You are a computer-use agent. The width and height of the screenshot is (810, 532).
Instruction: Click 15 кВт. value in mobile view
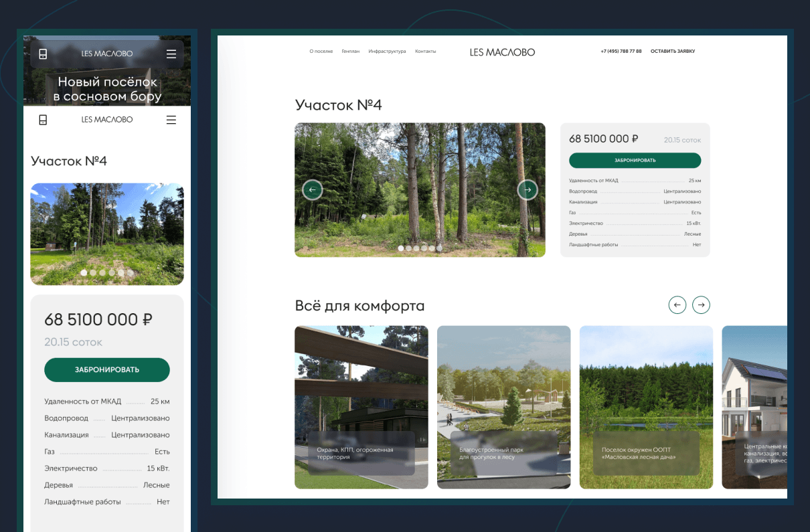159,468
